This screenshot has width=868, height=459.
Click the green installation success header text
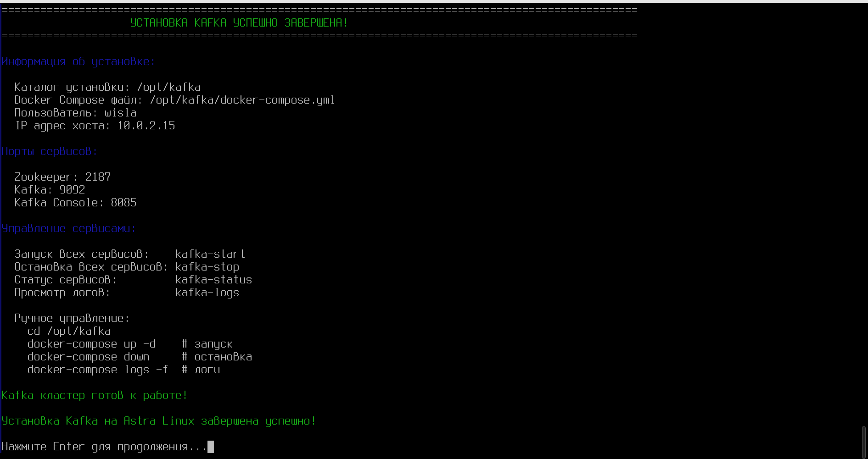(x=239, y=23)
